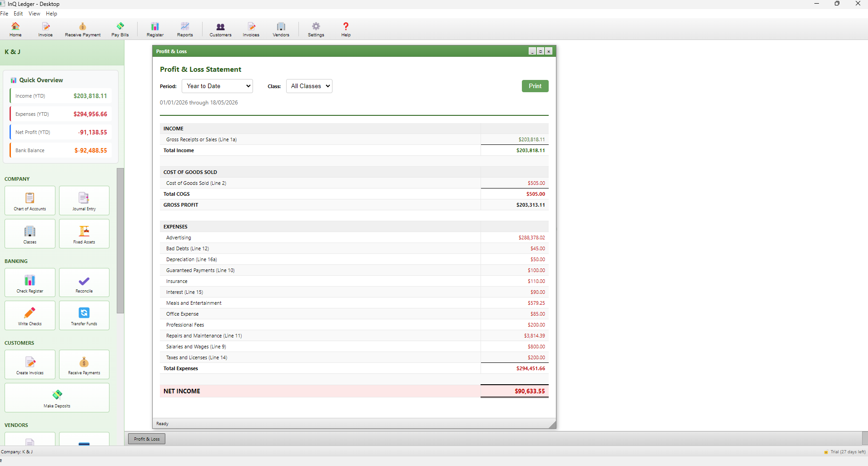Select the Bad Debts (Line 12) row
Screen dimensions: 868x466
coord(354,248)
